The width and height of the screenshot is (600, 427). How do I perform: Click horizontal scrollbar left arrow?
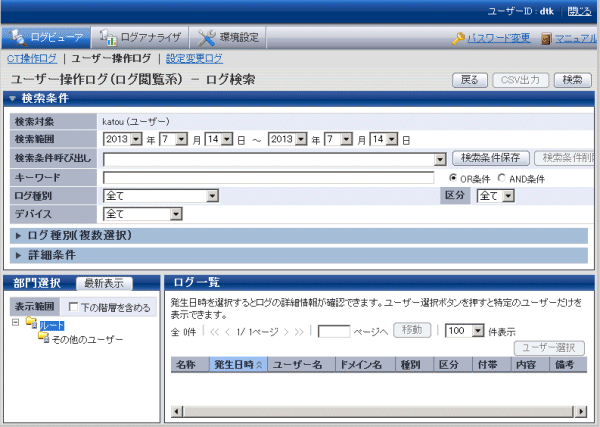(x=176, y=412)
